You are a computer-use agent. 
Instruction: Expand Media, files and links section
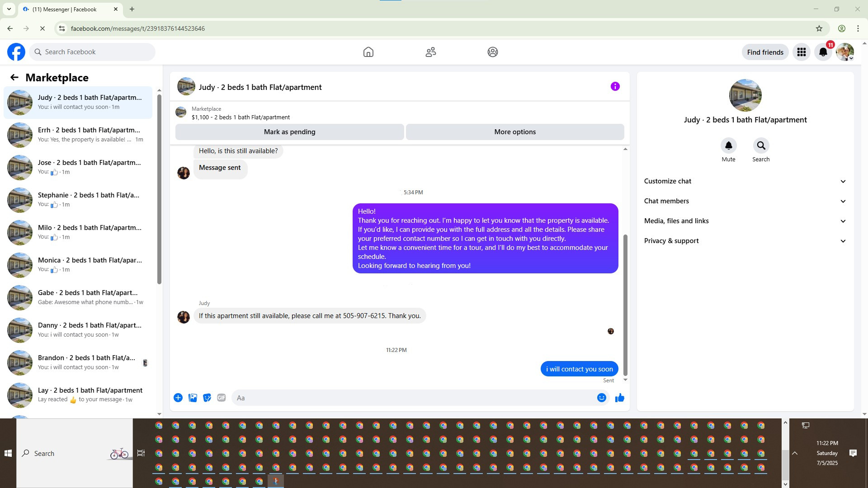[745, 221]
